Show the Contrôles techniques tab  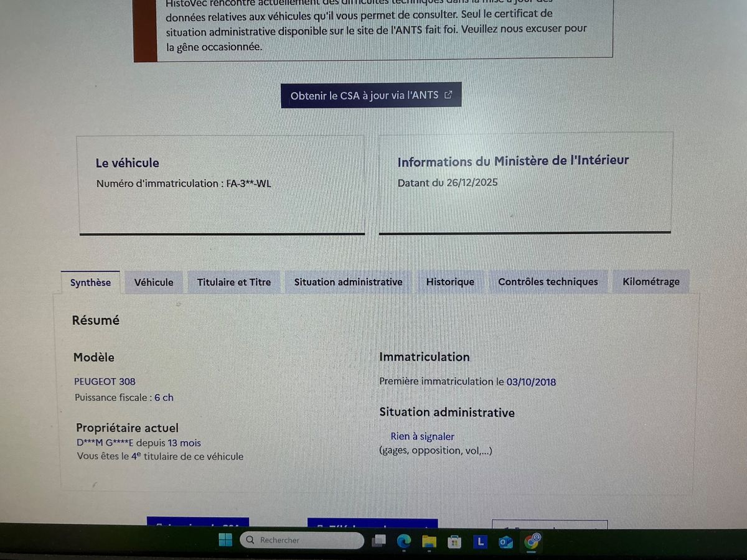coord(548,282)
